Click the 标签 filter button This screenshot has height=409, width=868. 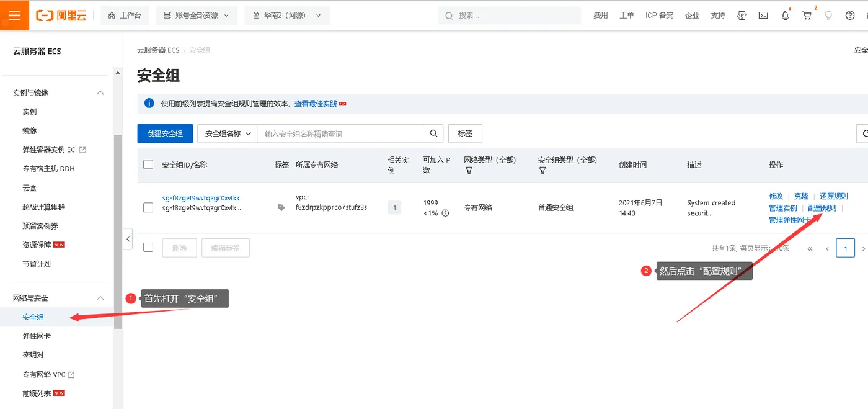pos(465,133)
